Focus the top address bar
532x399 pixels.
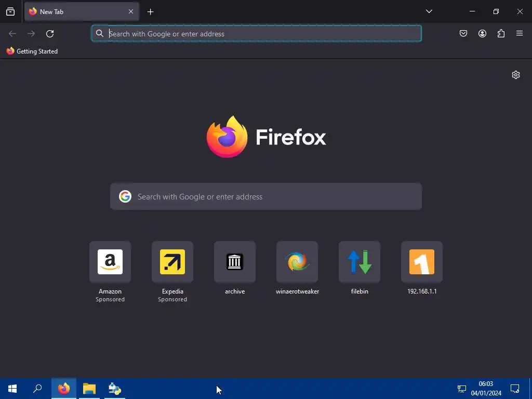pyautogui.click(x=257, y=34)
